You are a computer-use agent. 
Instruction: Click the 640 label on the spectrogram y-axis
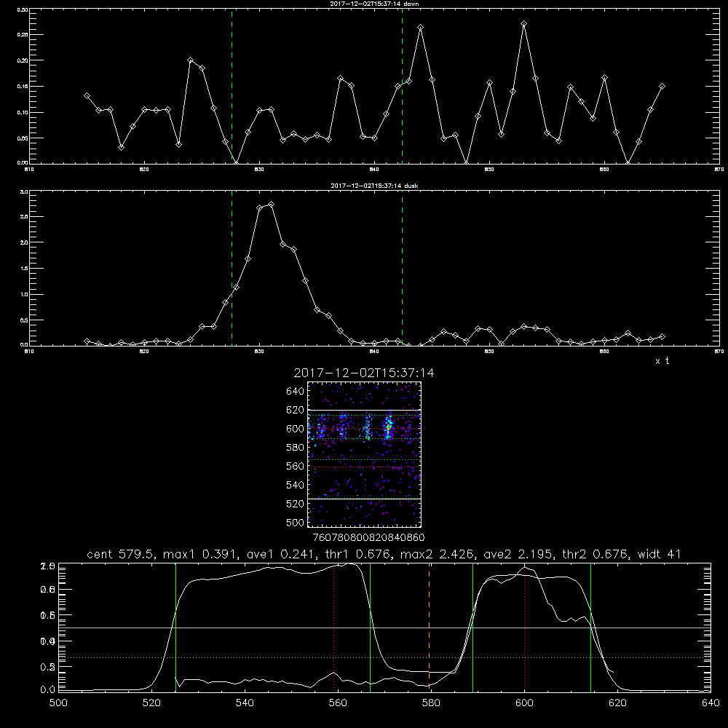click(x=296, y=392)
